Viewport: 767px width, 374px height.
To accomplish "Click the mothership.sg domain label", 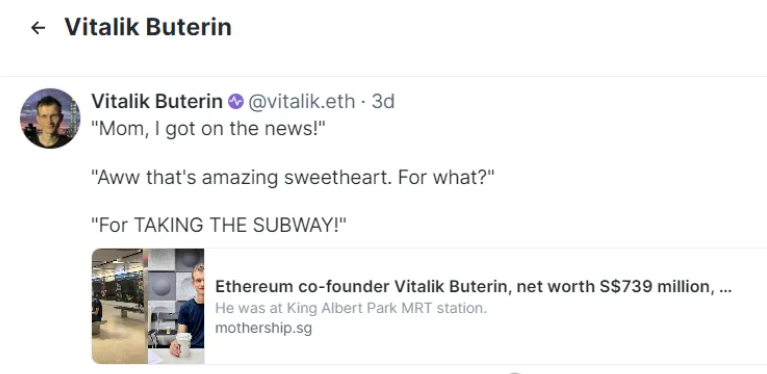I will click(x=263, y=328).
